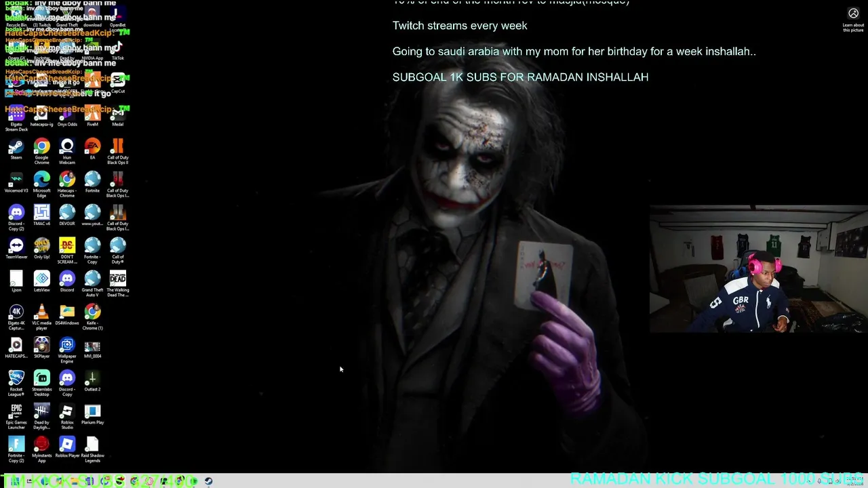Open the Grand Theft Auto V globe shortcut

(x=92, y=284)
